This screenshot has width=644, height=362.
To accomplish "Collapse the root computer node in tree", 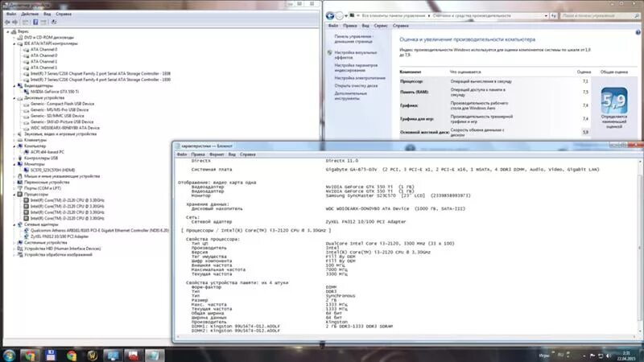I will tap(7, 31).
